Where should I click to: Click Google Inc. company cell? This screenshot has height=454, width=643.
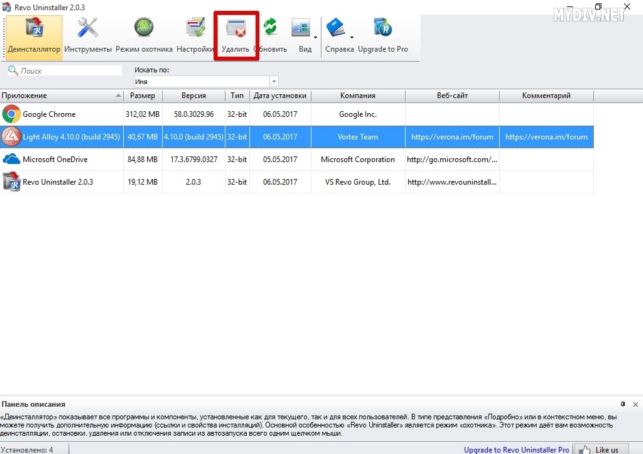[358, 114]
